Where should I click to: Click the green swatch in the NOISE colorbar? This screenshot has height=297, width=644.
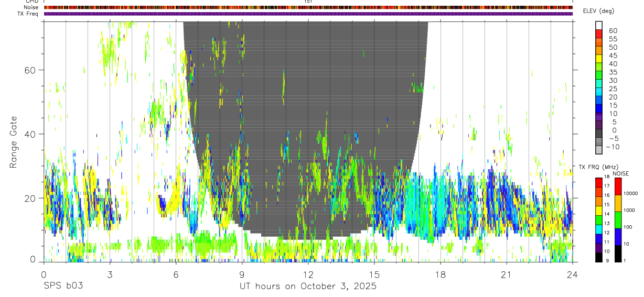tap(618, 219)
